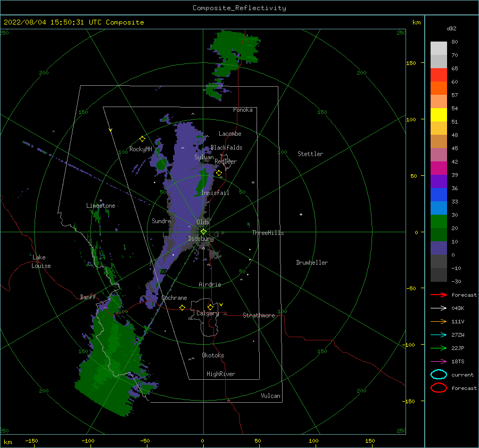Click the yellow radar center diamond at Olds
Image resolution: width=479 pixels, height=448 pixels.
coord(203,232)
